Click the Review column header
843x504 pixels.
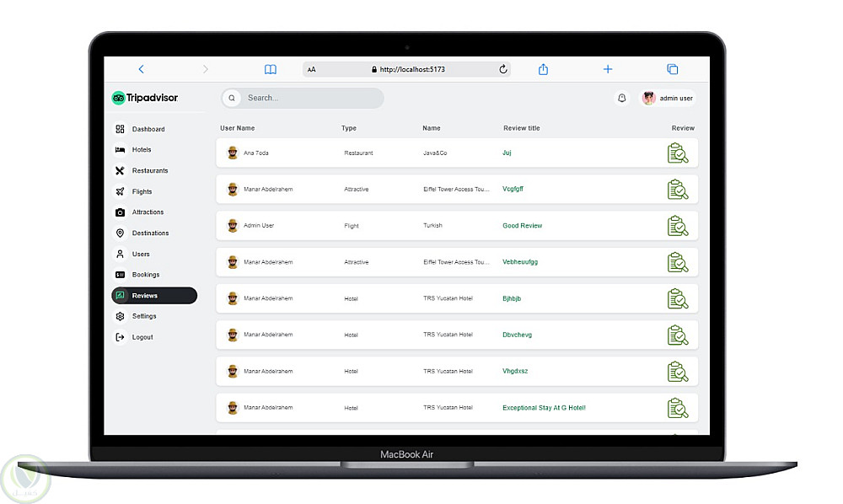tap(683, 128)
